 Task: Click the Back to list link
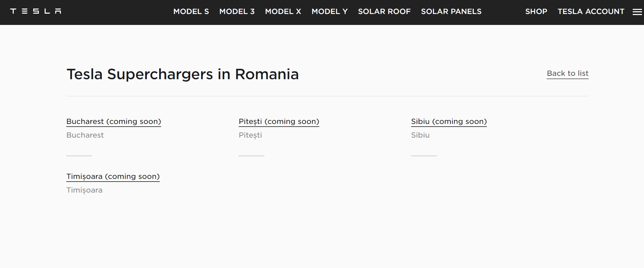click(568, 73)
